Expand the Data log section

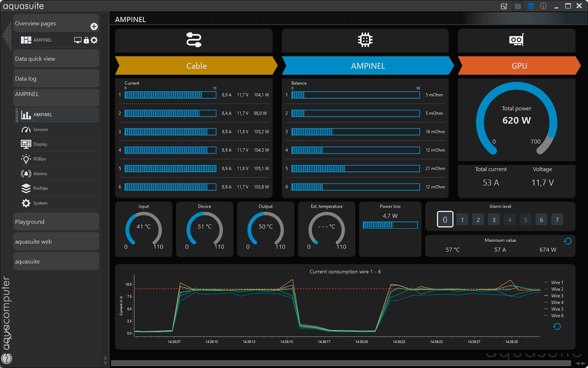(56, 79)
